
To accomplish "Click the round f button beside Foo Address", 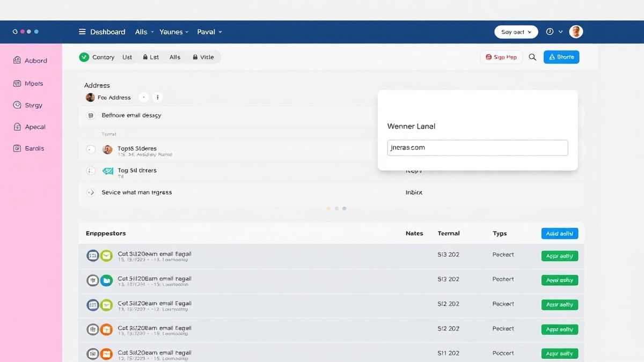I will click(x=158, y=98).
